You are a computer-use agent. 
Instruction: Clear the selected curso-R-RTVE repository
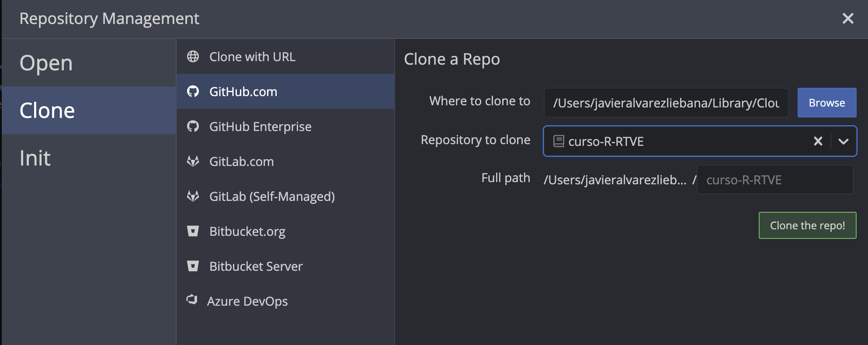coord(818,141)
